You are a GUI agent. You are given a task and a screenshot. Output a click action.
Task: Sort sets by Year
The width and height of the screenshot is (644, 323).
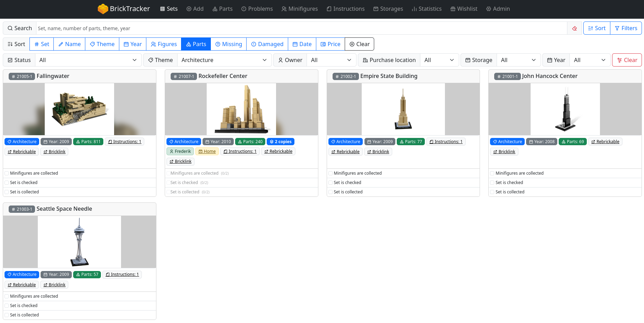[x=132, y=44]
